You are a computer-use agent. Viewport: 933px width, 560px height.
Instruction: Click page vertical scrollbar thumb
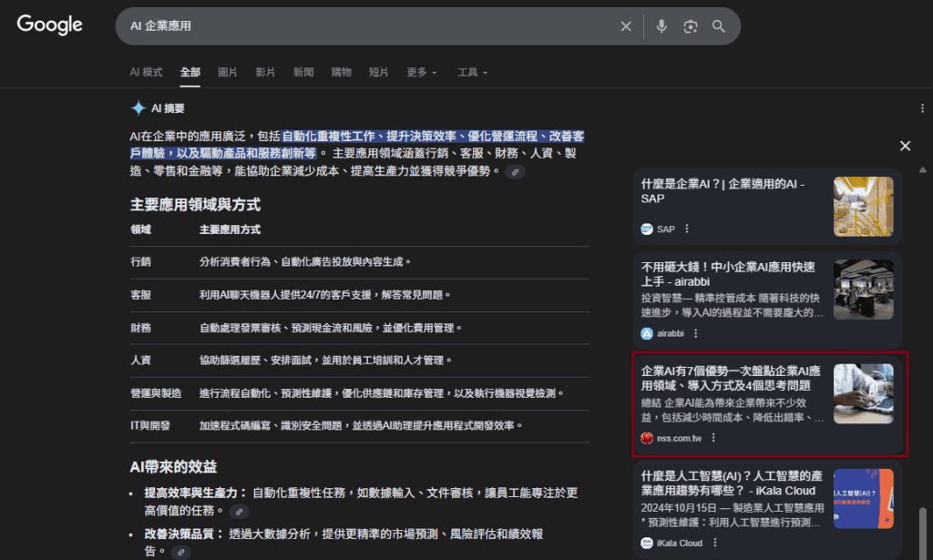(922, 532)
